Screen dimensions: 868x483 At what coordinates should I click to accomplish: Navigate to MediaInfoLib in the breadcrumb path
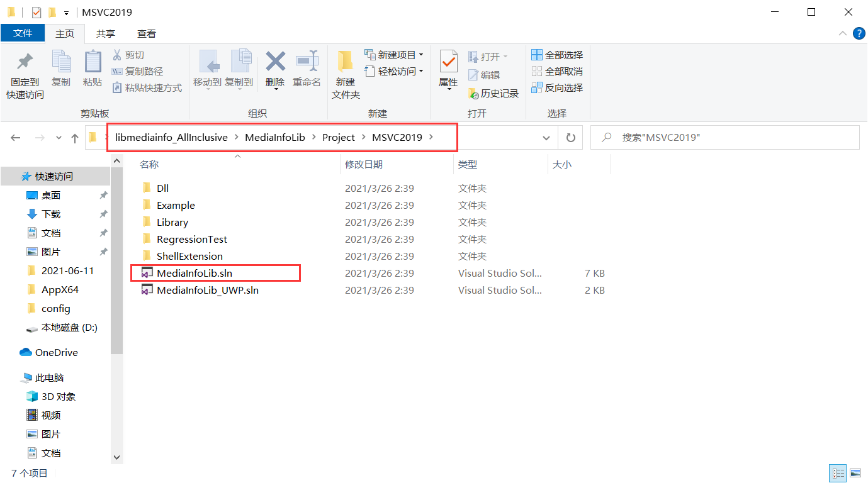pyautogui.click(x=274, y=137)
